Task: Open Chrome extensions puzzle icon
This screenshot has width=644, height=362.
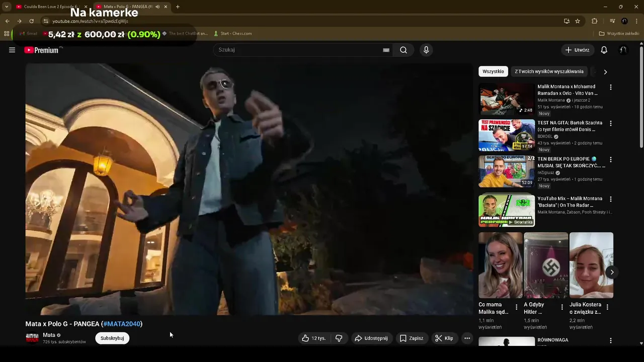Action: tap(594, 21)
